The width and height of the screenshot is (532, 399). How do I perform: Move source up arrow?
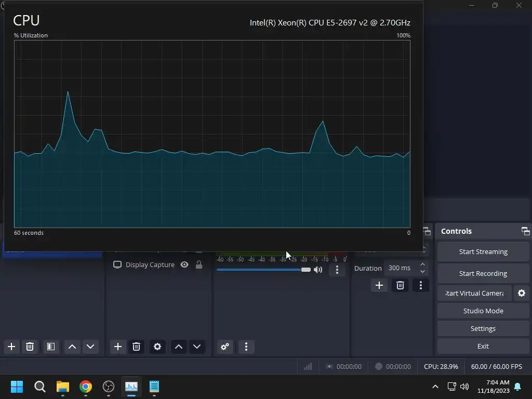pos(179,347)
